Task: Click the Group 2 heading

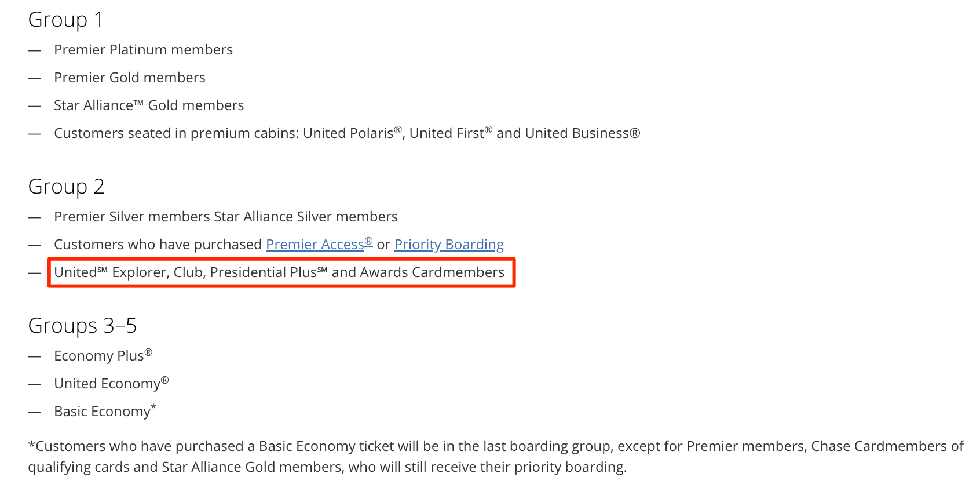Action: coord(66,187)
